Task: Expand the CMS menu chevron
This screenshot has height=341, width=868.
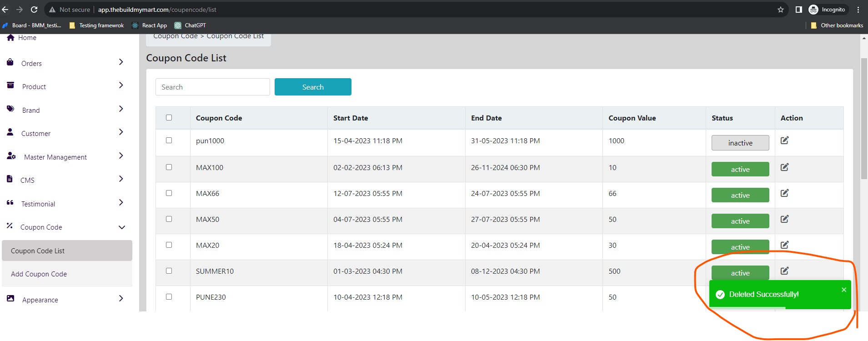Action: pyautogui.click(x=121, y=179)
